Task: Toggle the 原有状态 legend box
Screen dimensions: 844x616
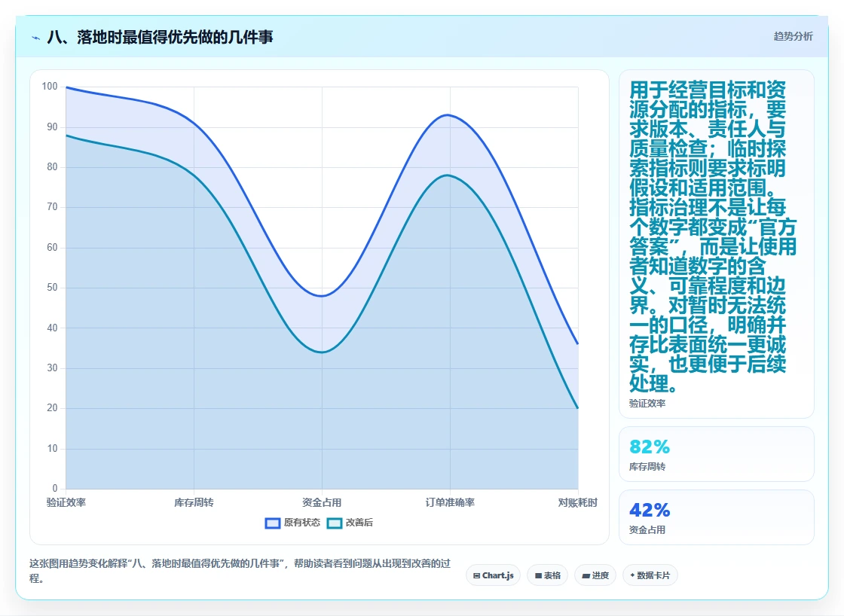Action: [x=272, y=523]
